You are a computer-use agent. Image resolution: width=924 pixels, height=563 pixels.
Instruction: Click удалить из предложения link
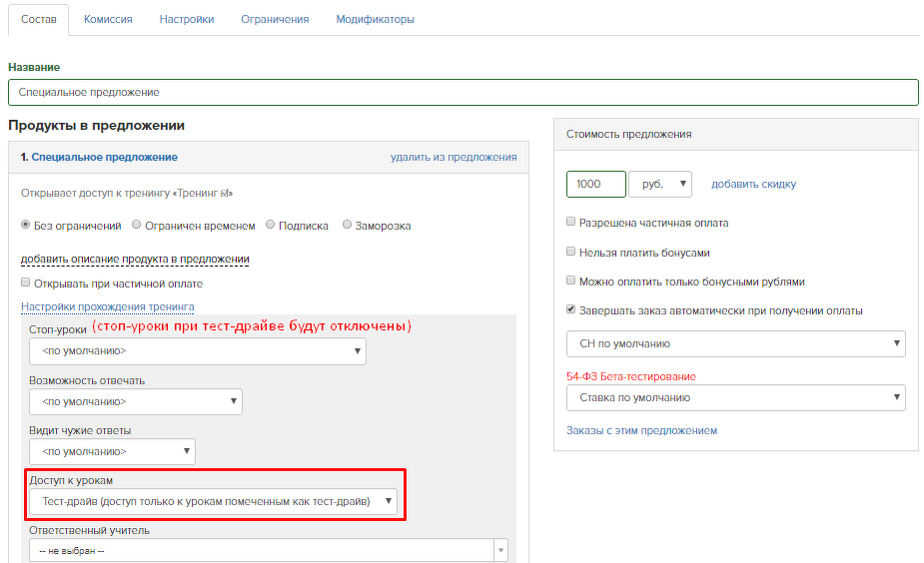pos(454,158)
